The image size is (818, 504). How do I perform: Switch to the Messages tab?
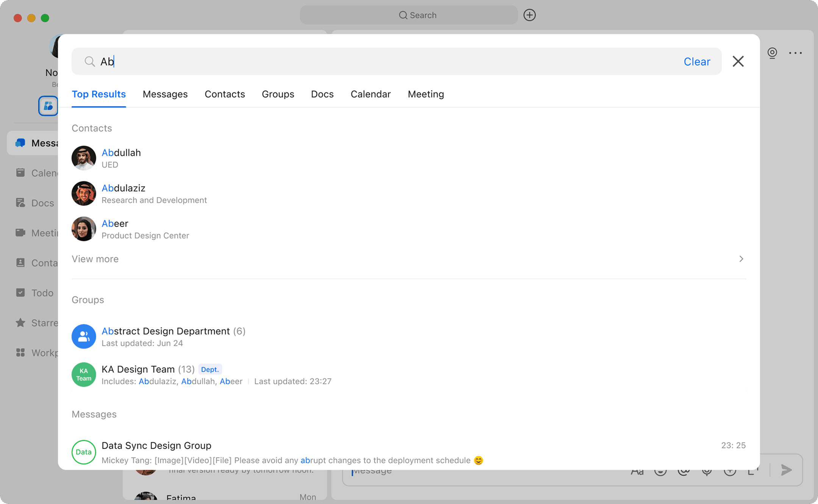(165, 94)
